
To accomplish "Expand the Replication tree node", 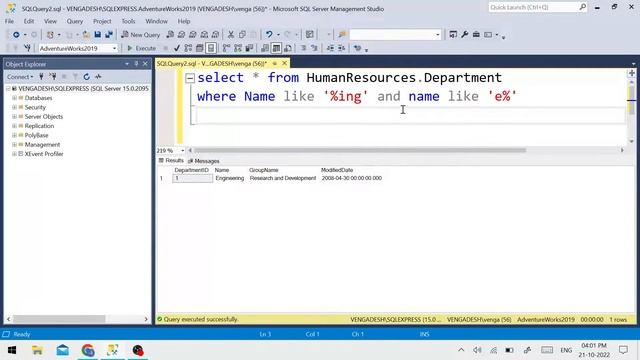I will 14,126.
